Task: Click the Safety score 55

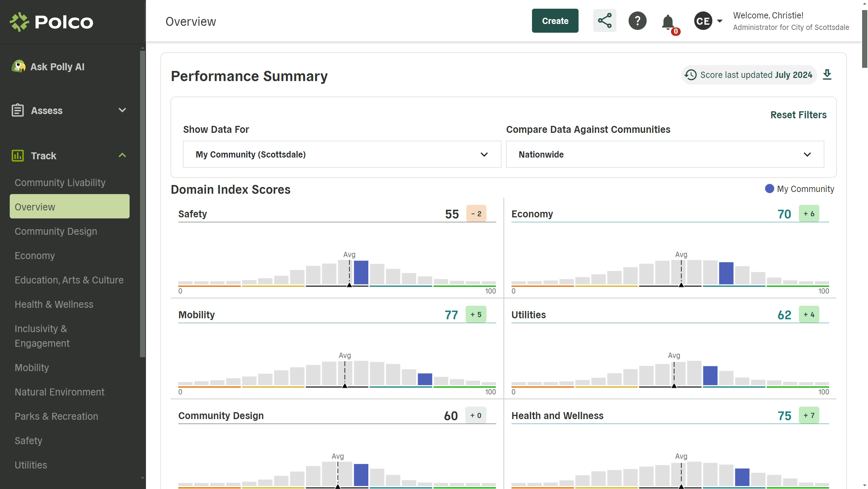Action: (452, 214)
